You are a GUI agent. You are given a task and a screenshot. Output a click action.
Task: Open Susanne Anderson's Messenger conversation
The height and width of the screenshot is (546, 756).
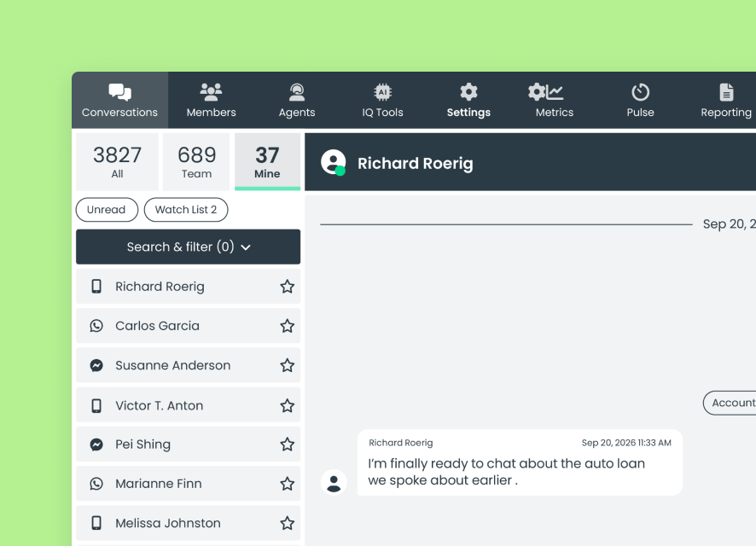[x=188, y=365]
